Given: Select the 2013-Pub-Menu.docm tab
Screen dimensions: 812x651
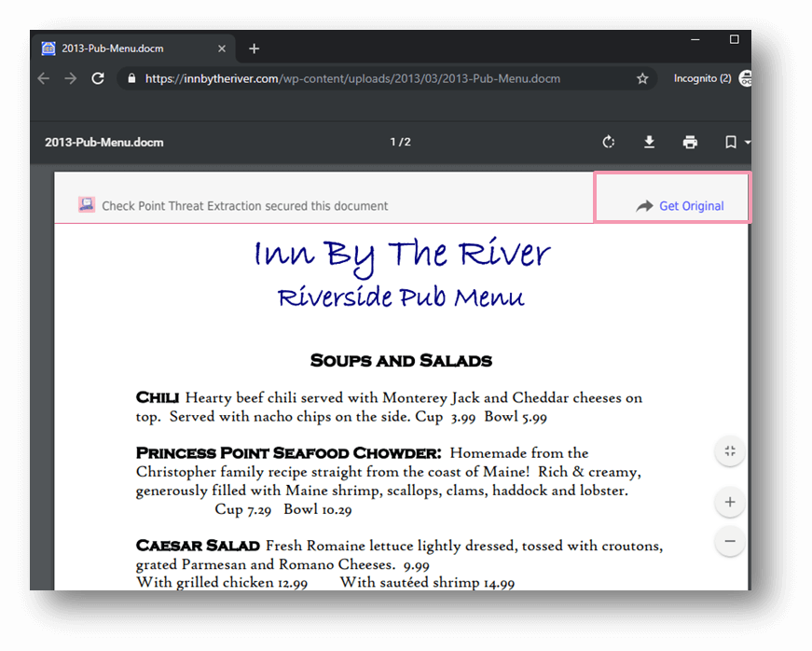Looking at the screenshot, I should tap(133, 48).
